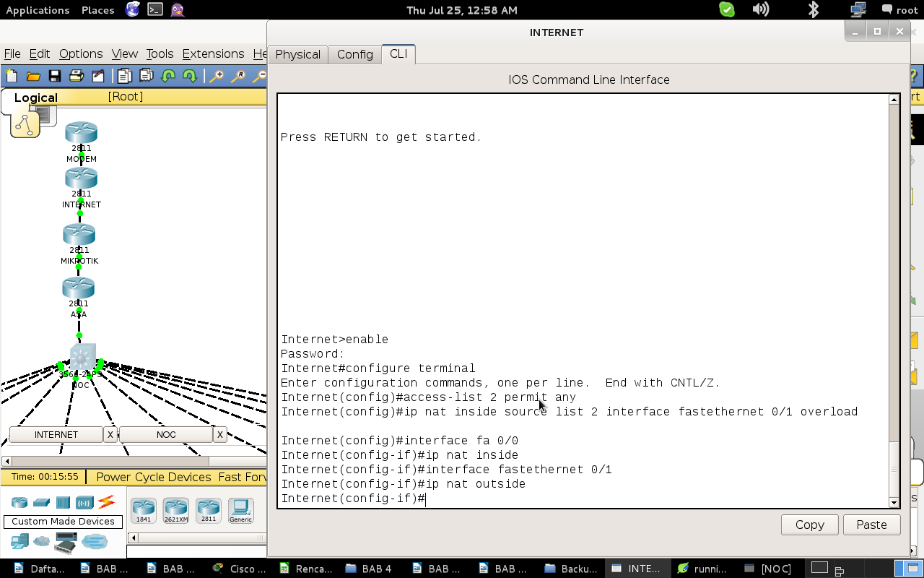Undo with the green left arrow
The width and height of the screenshot is (924, 578).
point(168,76)
